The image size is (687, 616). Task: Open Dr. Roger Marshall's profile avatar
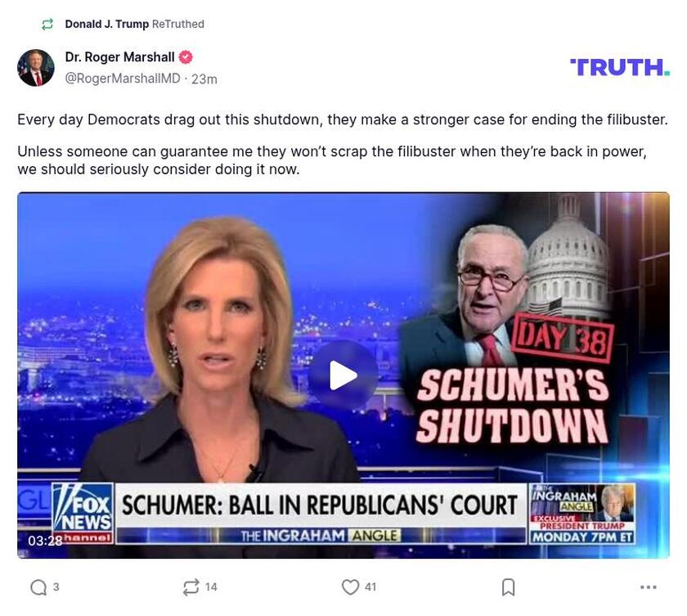pyautogui.click(x=36, y=68)
